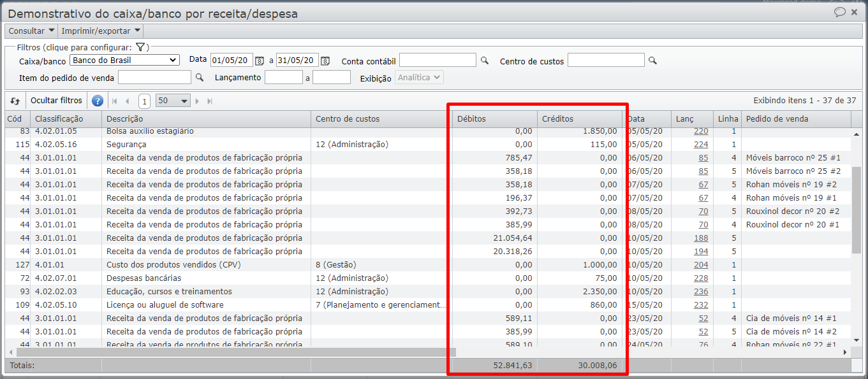The height and width of the screenshot is (379, 868).
Task: Click the Conta contábil input field
Action: point(438,60)
